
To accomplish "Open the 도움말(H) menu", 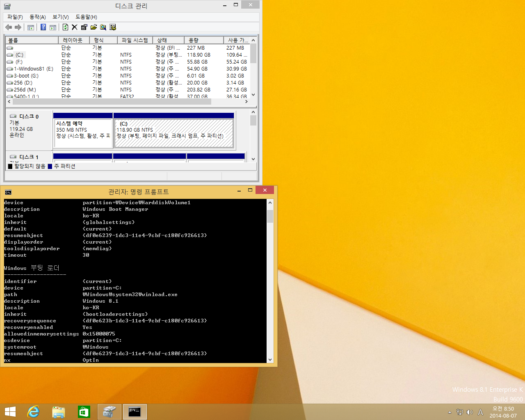I will (86, 17).
